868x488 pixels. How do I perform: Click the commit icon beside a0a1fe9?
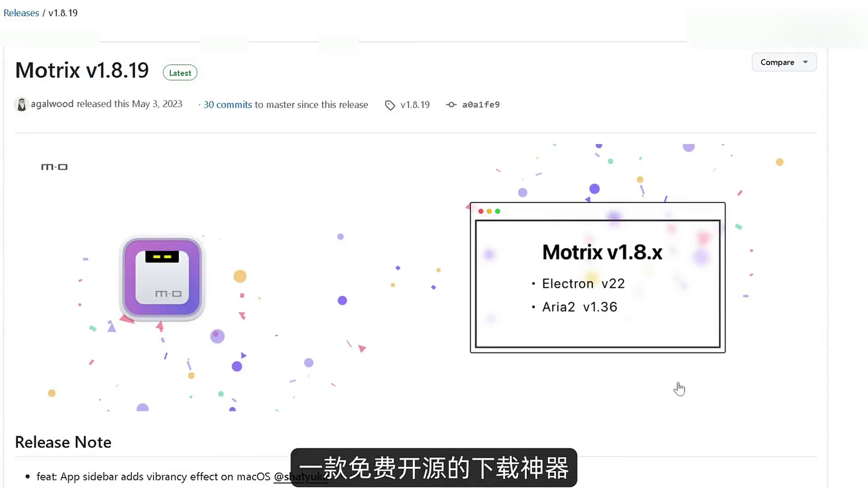pyautogui.click(x=451, y=105)
